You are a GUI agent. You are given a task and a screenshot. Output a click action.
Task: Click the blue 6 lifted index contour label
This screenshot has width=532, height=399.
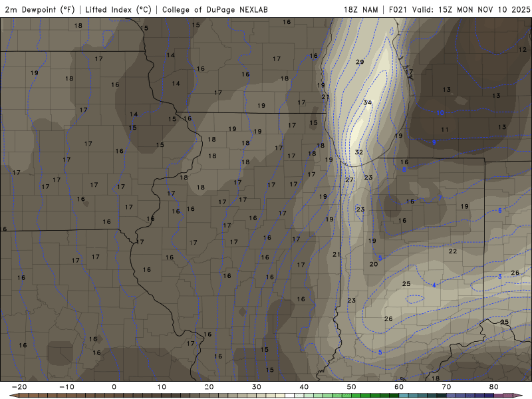(x=500, y=210)
